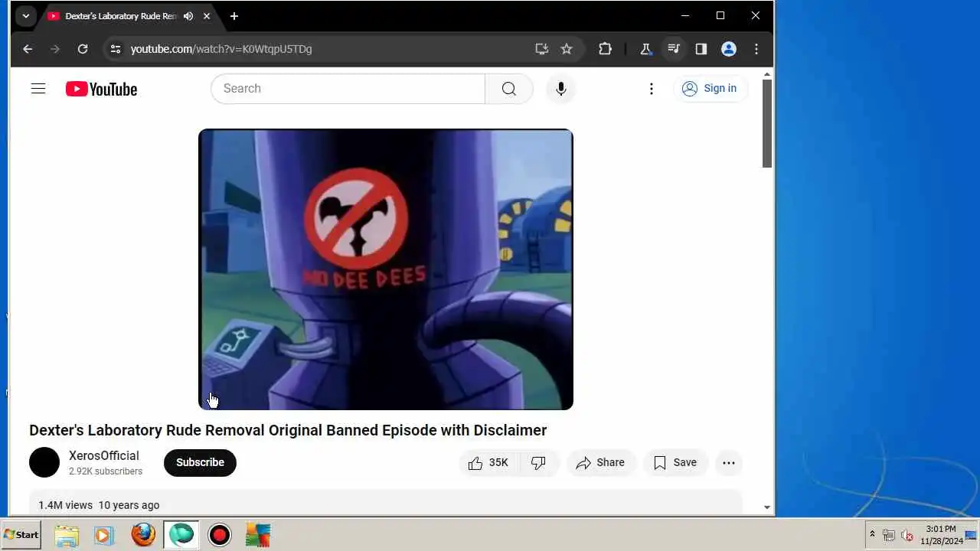Viewport: 980px width, 551px height.
Task: Go back in Chrome
Action: [28, 49]
